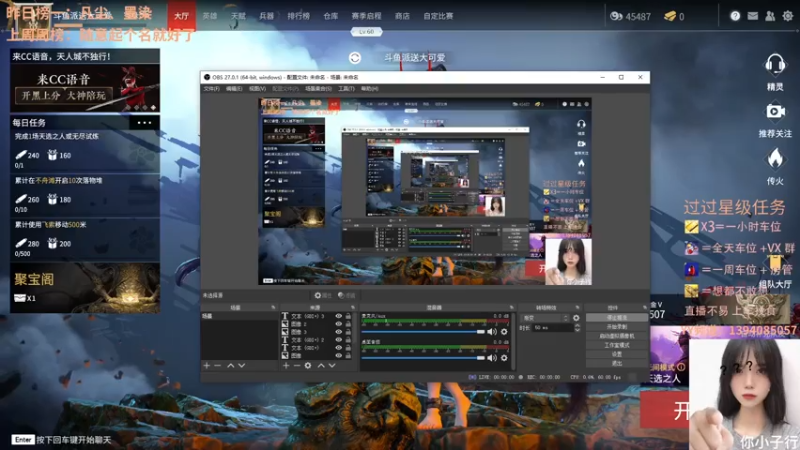This screenshot has height=450, width=800.
Task: Hide the 图像 2 source with its eye icon
Action: pyautogui.click(x=338, y=324)
